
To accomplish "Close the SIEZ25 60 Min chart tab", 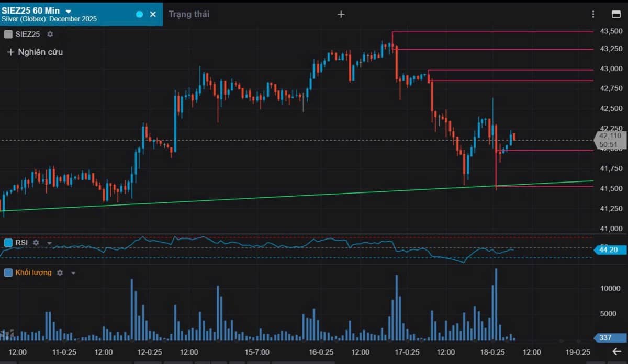I will (x=153, y=14).
